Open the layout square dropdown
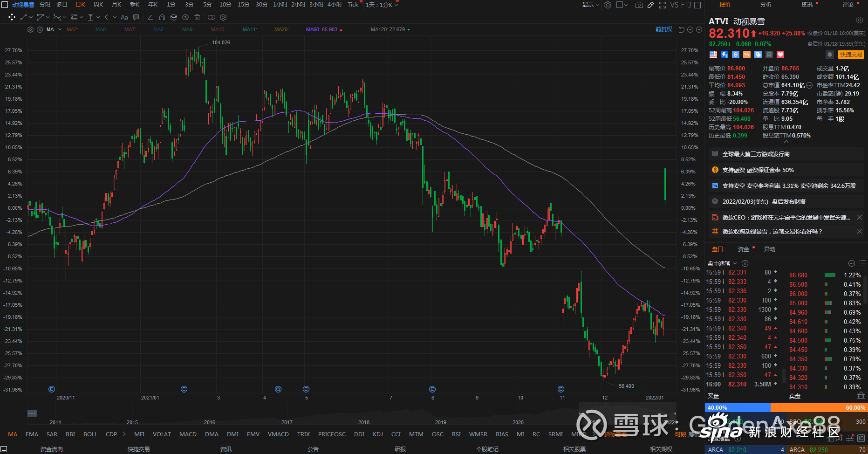The image size is (868, 454). click(622, 5)
